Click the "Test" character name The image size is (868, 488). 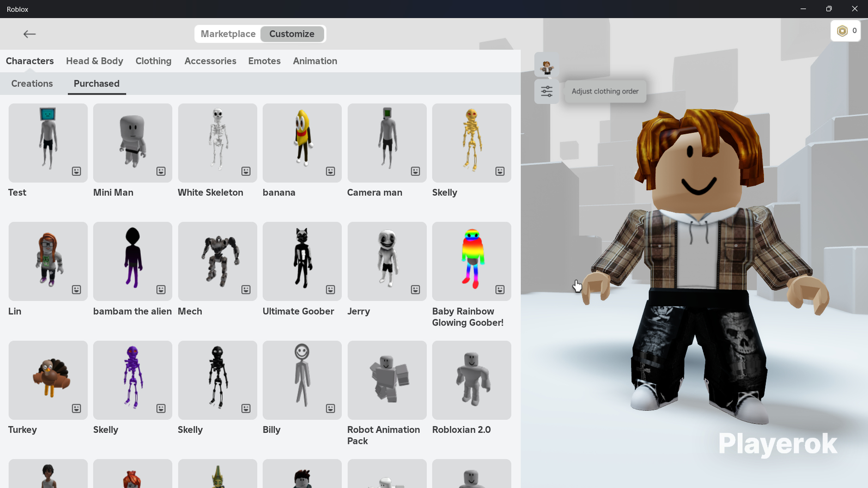click(x=17, y=193)
